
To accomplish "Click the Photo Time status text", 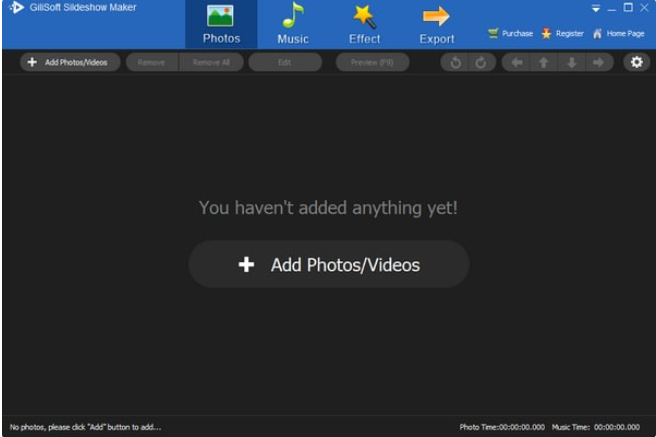I will pyautogui.click(x=502, y=427).
